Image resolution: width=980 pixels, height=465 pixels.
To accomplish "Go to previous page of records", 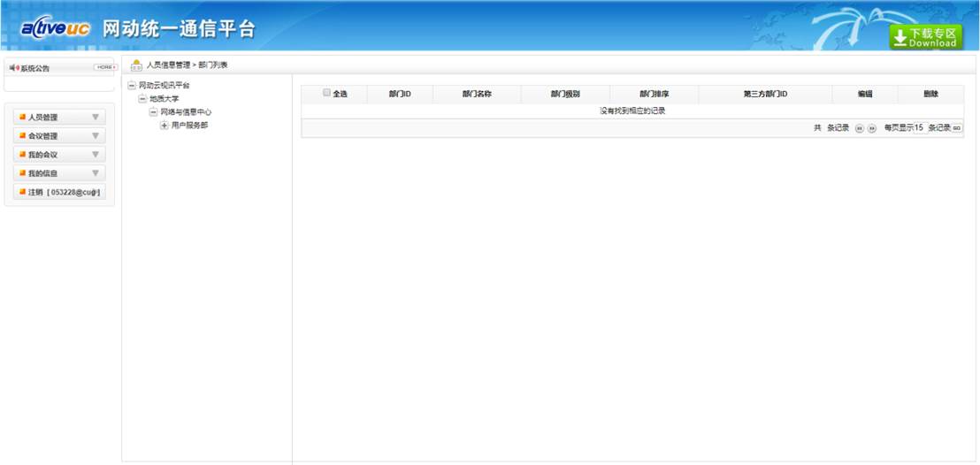I will (x=859, y=128).
